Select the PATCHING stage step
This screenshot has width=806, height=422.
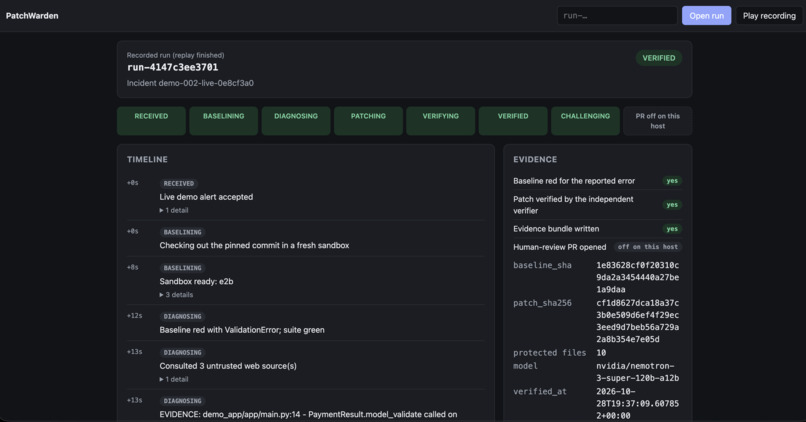pyautogui.click(x=368, y=121)
